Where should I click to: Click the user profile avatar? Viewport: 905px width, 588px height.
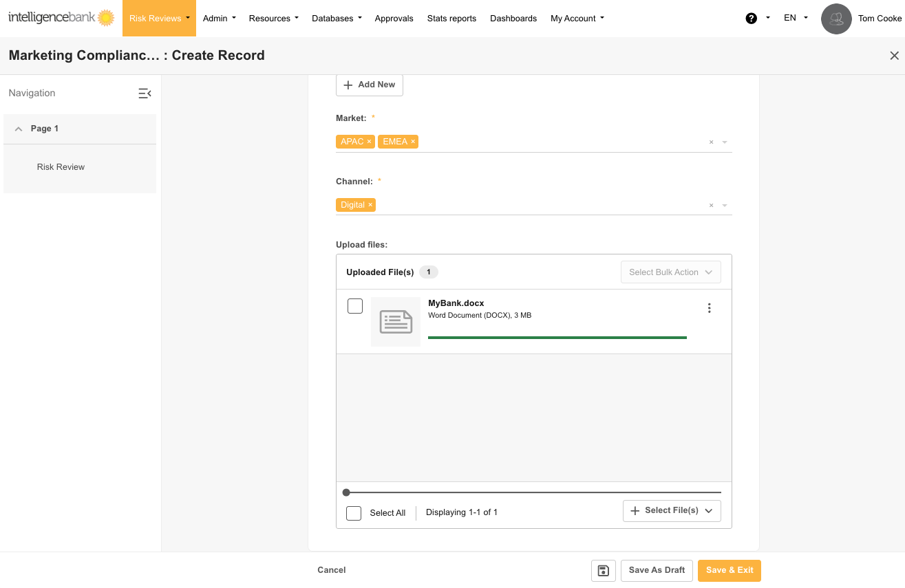coord(836,19)
